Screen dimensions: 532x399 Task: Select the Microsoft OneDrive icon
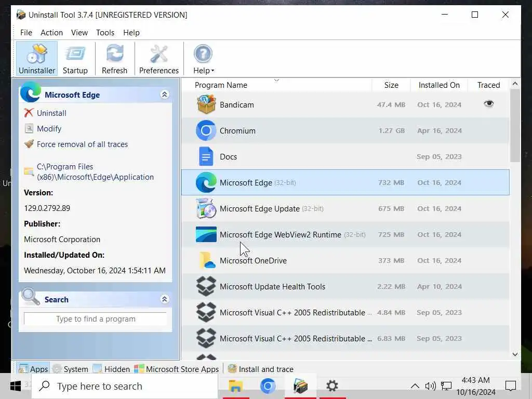[x=207, y=261]
